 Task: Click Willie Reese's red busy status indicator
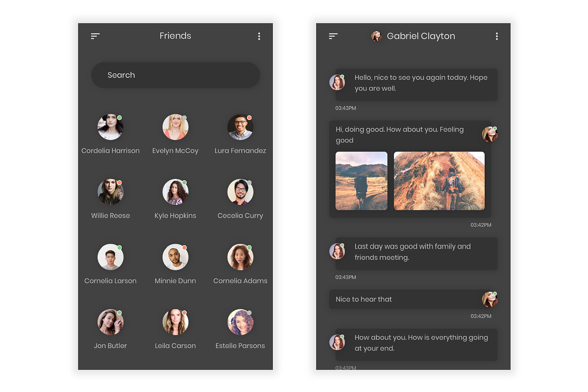119,182
